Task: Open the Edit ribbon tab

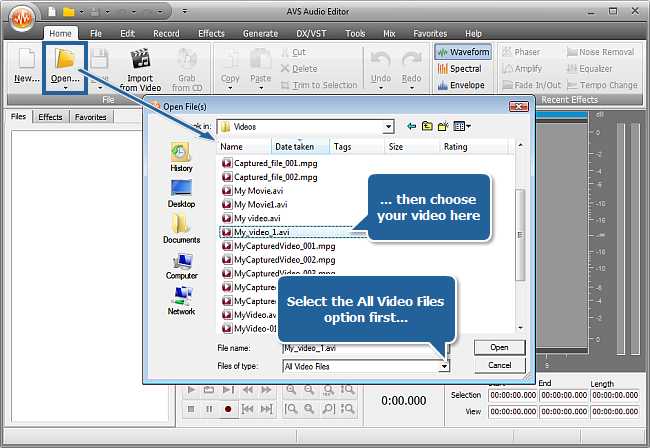Action: point(127,34)
